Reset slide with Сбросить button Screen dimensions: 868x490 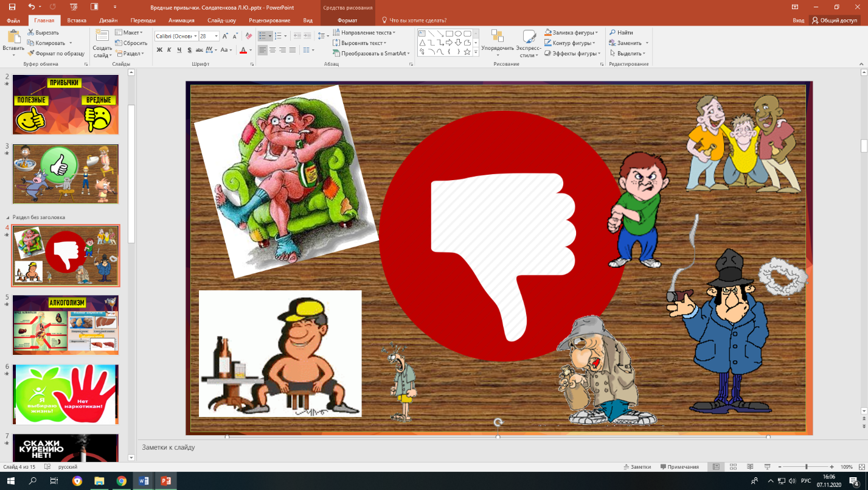tap(131, 43)
